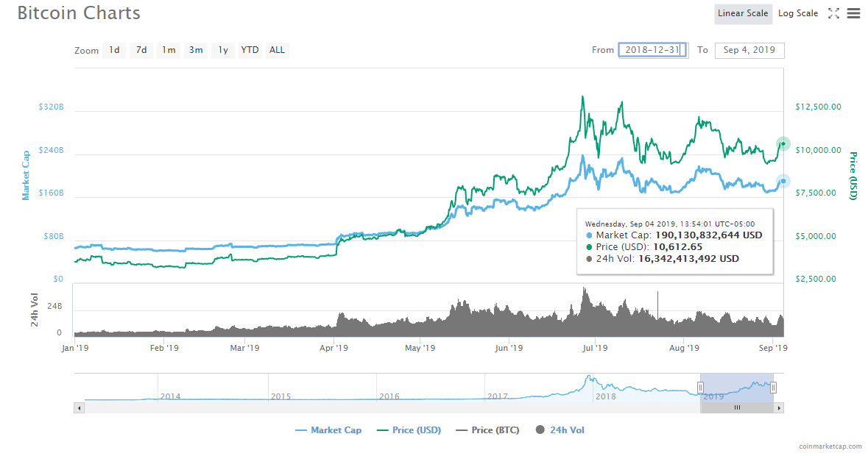Click the green Price data point marker
Viewport: 868px width, 456px height.
point(783,144)
